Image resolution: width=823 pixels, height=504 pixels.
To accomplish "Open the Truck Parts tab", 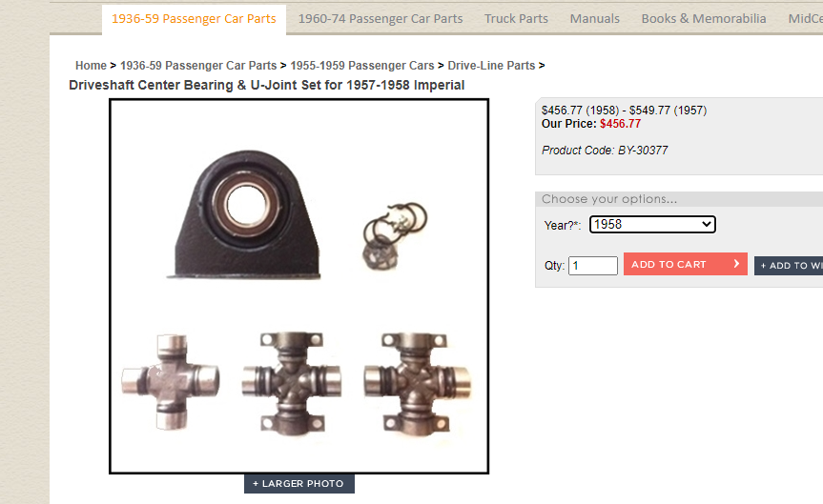I will 516,19.
